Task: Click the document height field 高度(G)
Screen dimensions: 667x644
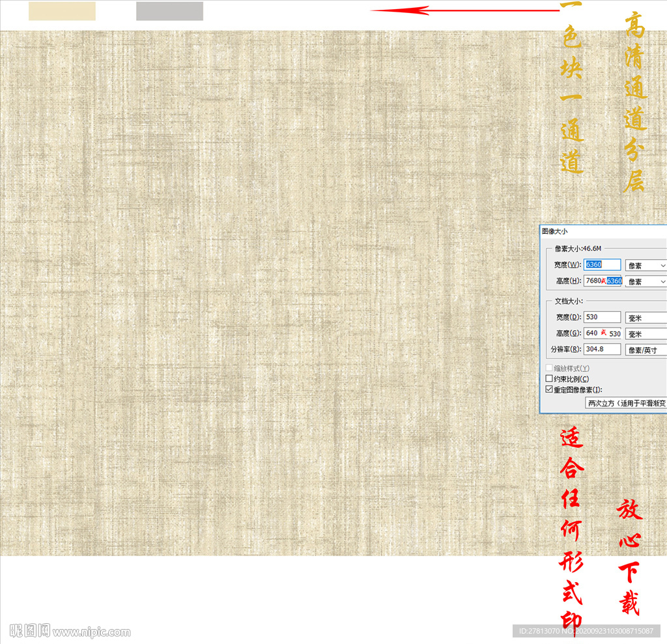Action: 603,333
